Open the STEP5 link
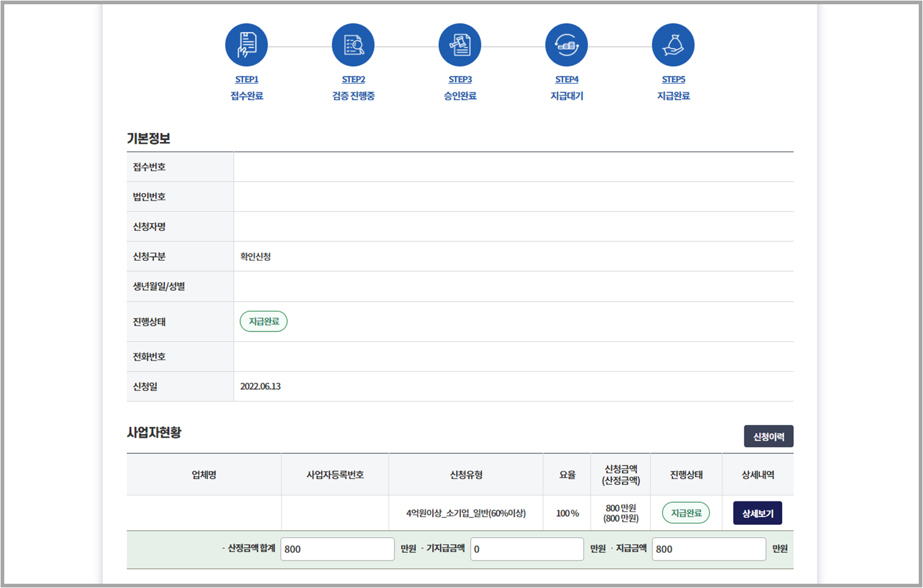The width and height of the screenshot is (923, 588). tap(674, 79)
